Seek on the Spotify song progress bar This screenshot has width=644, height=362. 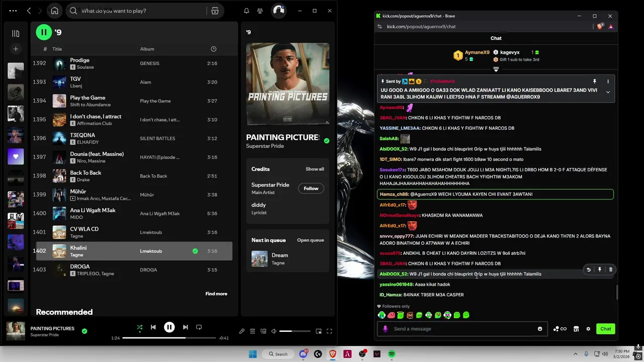coord(169,338)
